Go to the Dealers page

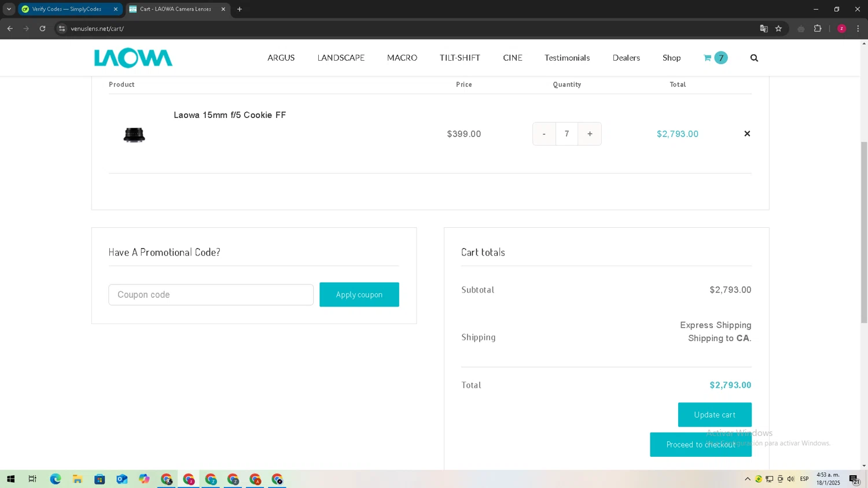[626, 58]
